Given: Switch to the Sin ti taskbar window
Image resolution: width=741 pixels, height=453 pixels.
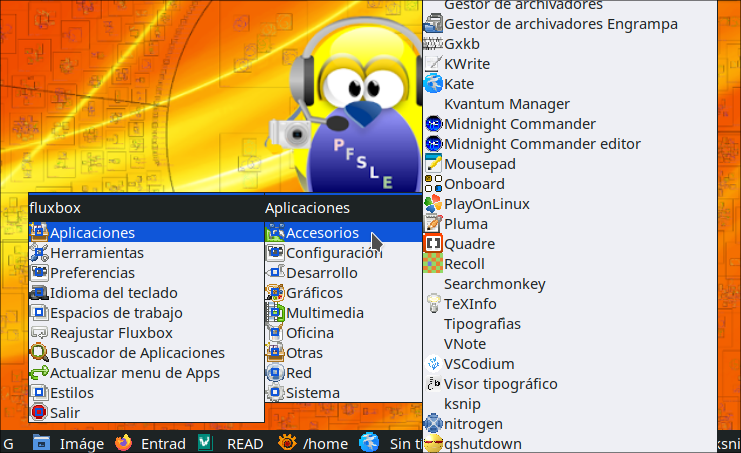Looking at the screenshot, I should click(x=390, y=443).
